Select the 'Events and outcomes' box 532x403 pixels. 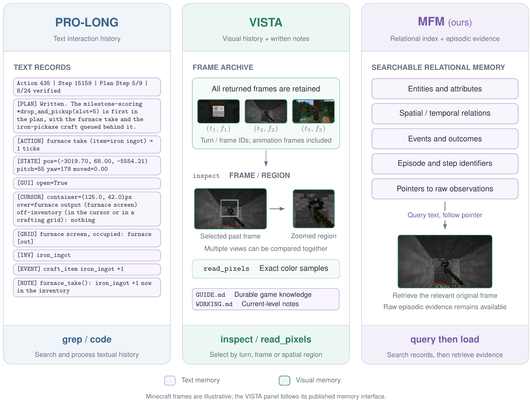click(x=445, y=139)
